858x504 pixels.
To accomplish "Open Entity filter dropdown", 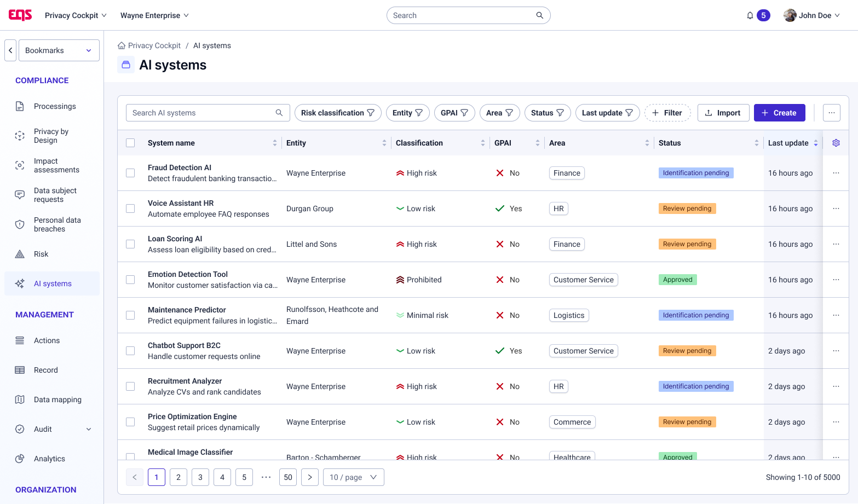I will 408,113.
